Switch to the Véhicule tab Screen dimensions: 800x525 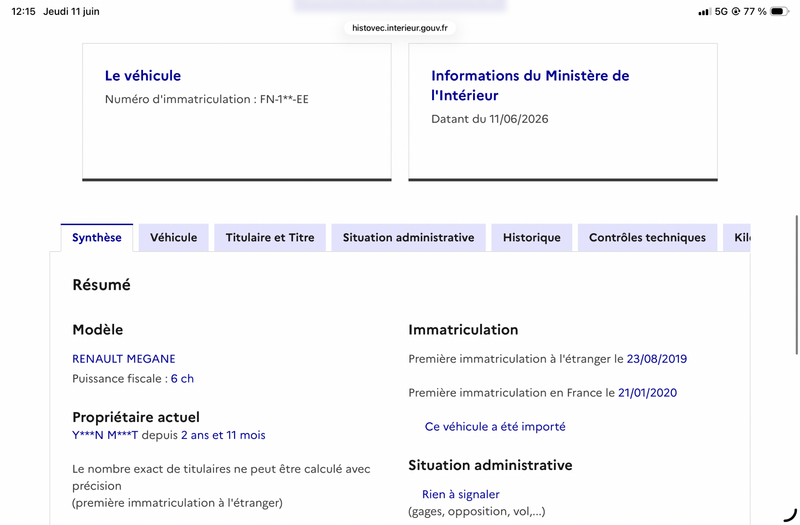pos(173,238)
